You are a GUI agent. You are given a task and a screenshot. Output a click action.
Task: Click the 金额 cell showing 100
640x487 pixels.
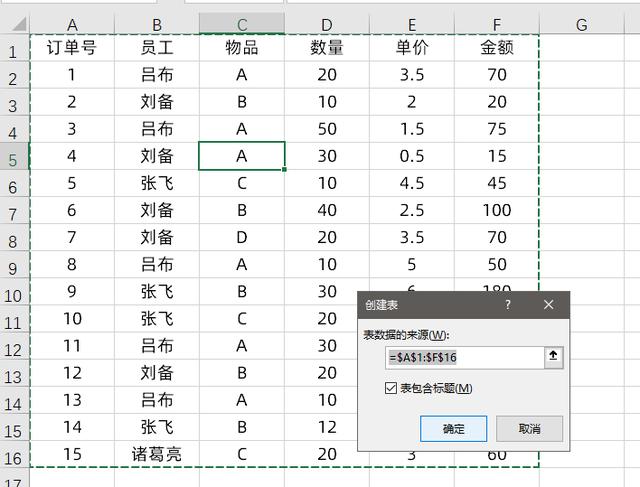(496, 210)
